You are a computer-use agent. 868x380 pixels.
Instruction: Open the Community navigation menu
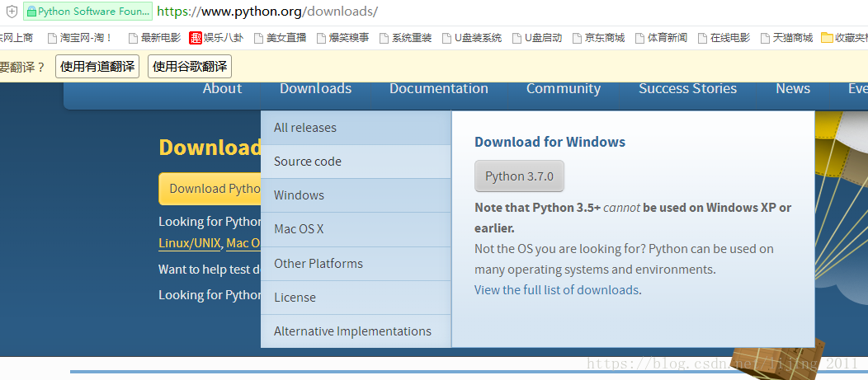pos(564,88)
